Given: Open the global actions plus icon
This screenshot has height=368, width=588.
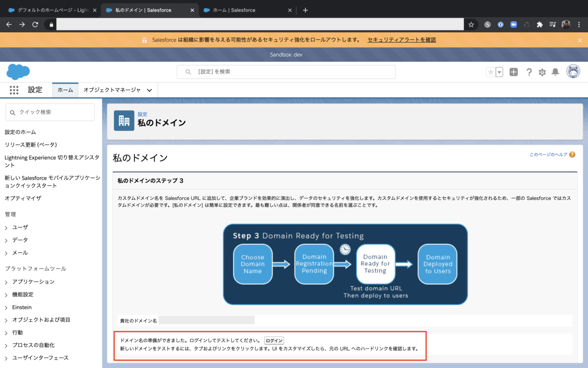Looking at the screenshot, I should click(514, 72).
